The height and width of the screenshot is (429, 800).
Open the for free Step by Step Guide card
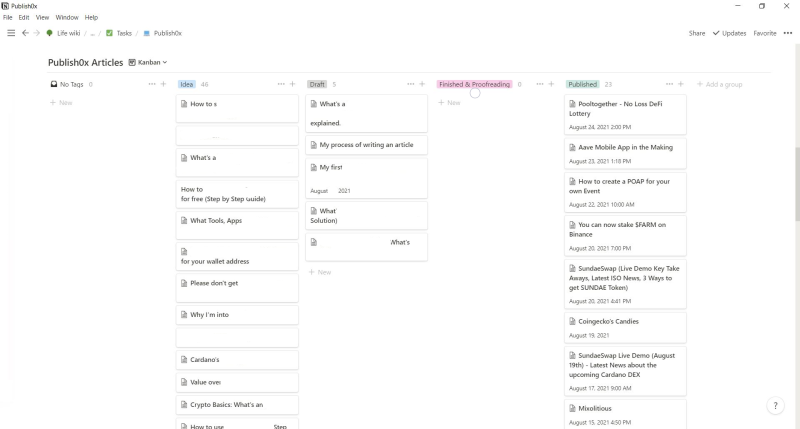tap(237, 194)
